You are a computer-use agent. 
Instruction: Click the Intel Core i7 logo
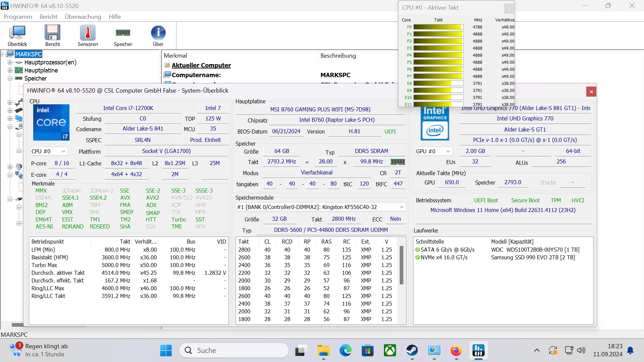[51, 122]
